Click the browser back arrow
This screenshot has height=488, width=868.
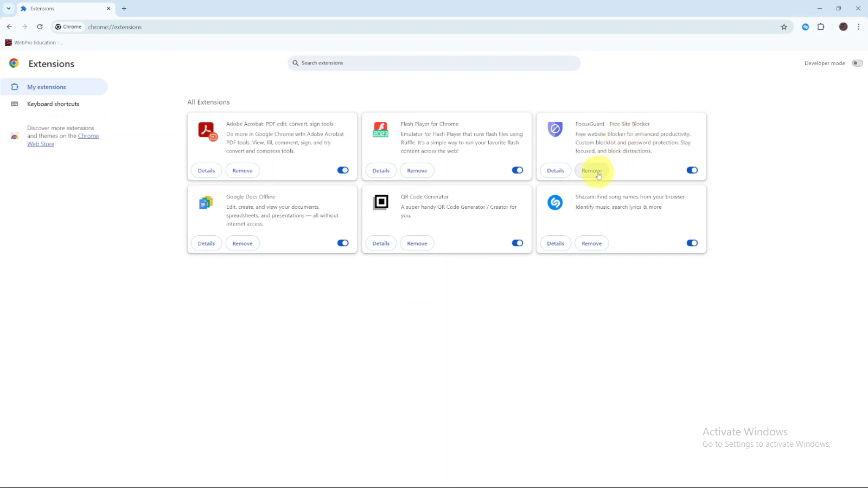pos(9,27)
